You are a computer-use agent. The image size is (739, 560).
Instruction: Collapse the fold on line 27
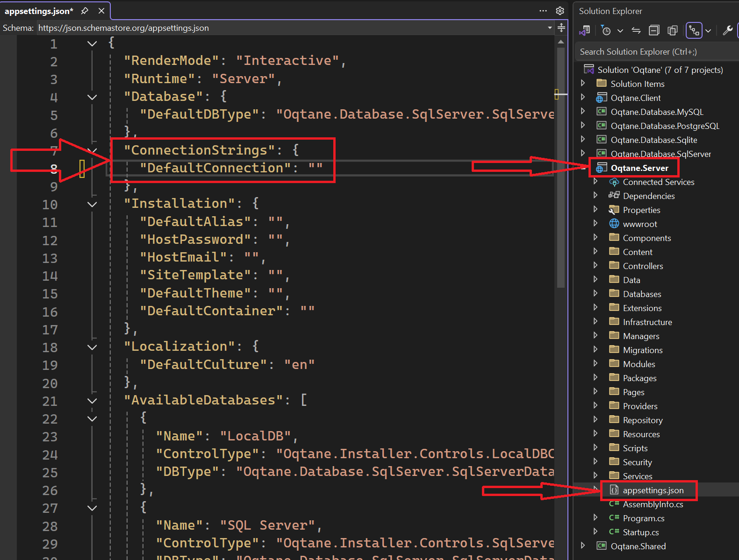[x=92, y=508]
